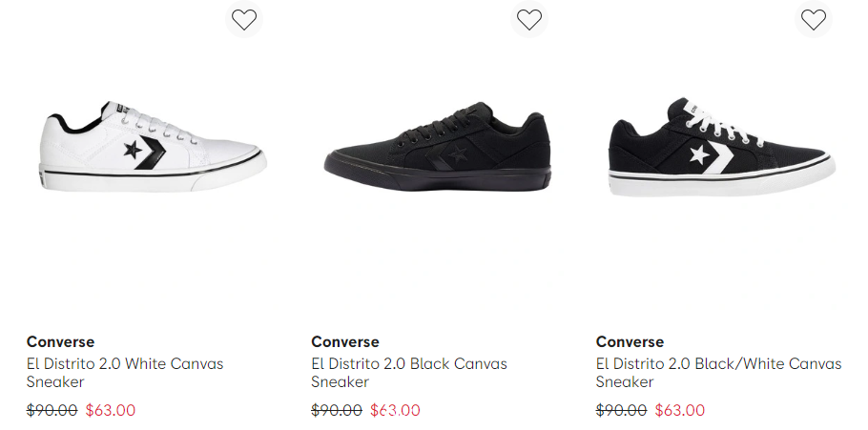Click $63.00 sale price of black/white sneaker
Viewport: 868px width, 430px height.
click(x=680, y=410)
